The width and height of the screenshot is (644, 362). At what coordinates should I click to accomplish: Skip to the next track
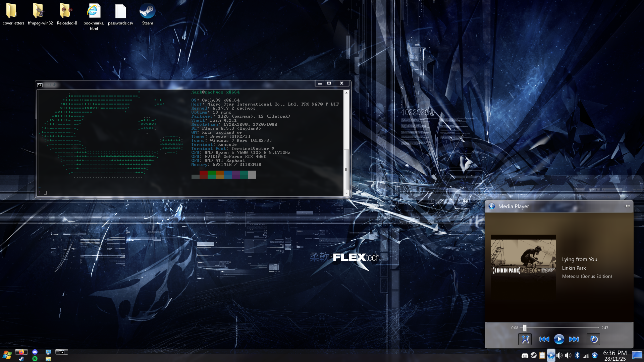click(x=574, y=339)
